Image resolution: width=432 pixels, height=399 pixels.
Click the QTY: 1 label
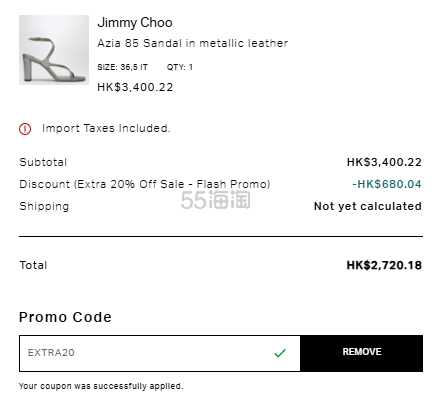pos(180,67)
